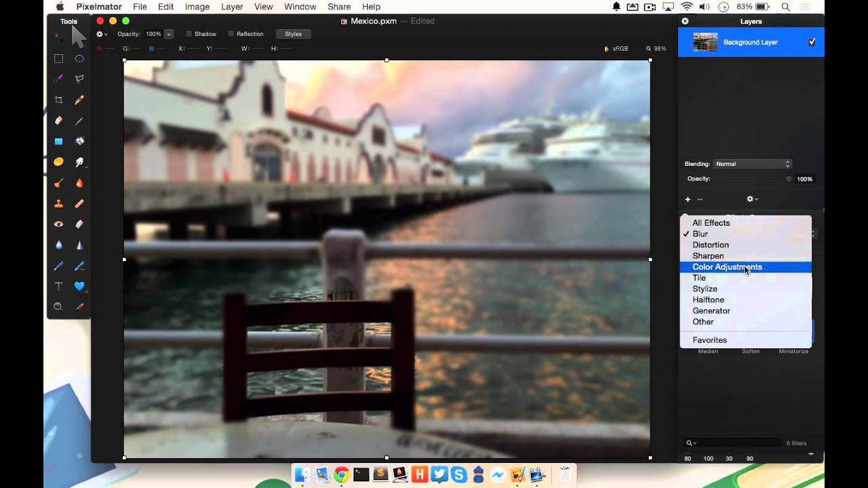The image size is (868, 488).
Task: Select the blue Rectangle shape tool
Action: [x=59, y=142]
